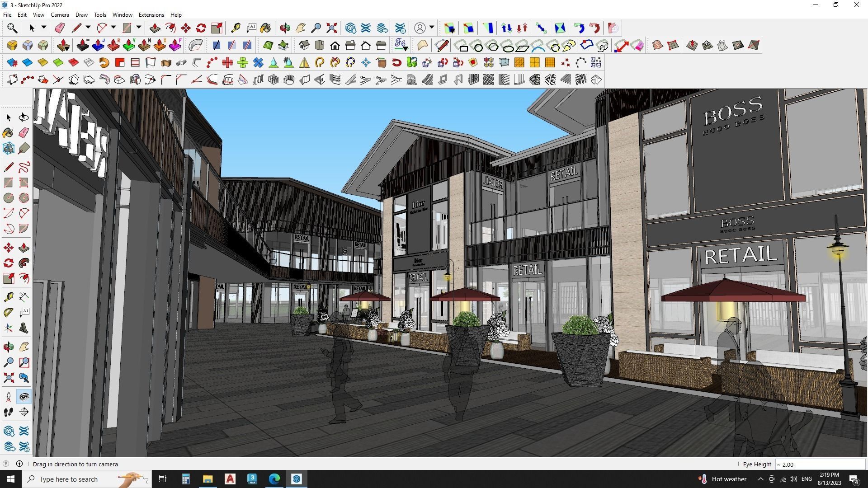The width and height of the screenshot is (868, 488).
Task: Open the File menu
Action: coord(7,15)
